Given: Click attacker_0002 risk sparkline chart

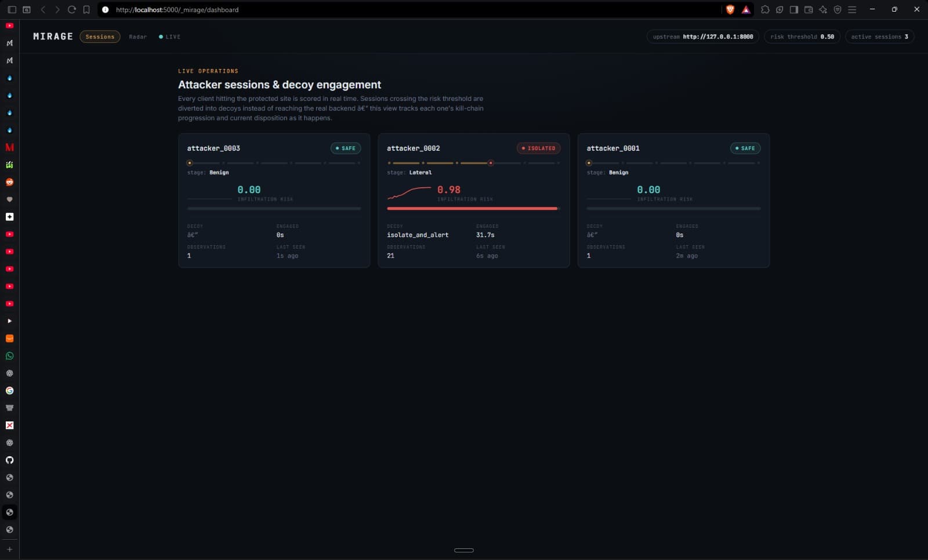Looking at the screenshot, I should [x=409, y=192].
